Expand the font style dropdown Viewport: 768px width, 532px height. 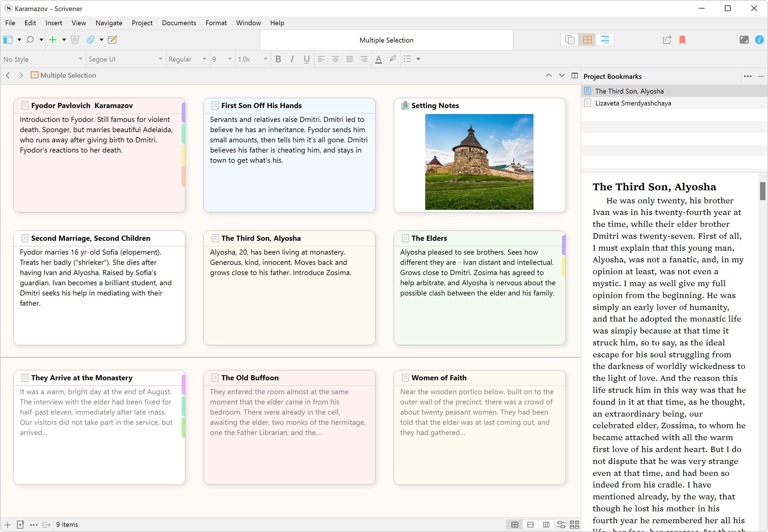203,59
